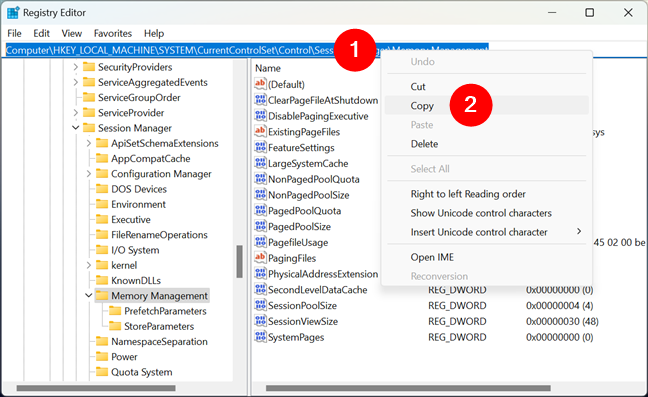Open the Favorites menu
The width and height of the screenshot is (648, 397).
pyautogui.click(x=112, y=33)
